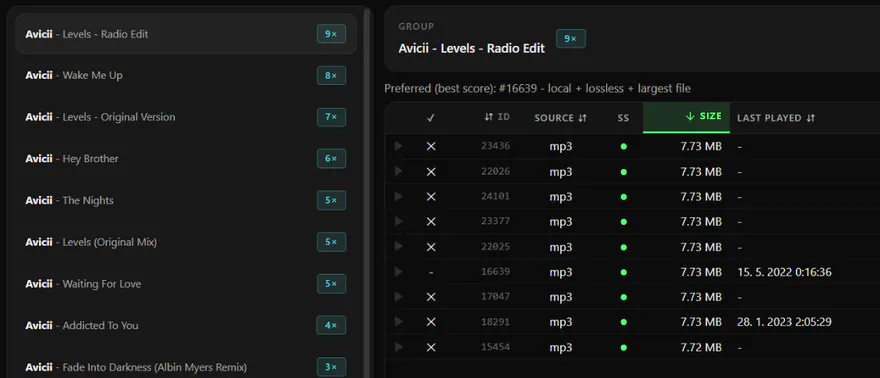Viewport: 880px width, 378px height.
Task: Play the track with ID 18291
Action: tap(398, 321)
